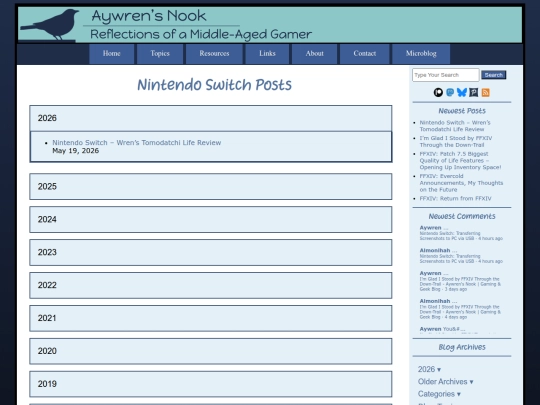Expand the 2019 posts section
The height and width of the screenshot is (405, 540).
(211, 384)
